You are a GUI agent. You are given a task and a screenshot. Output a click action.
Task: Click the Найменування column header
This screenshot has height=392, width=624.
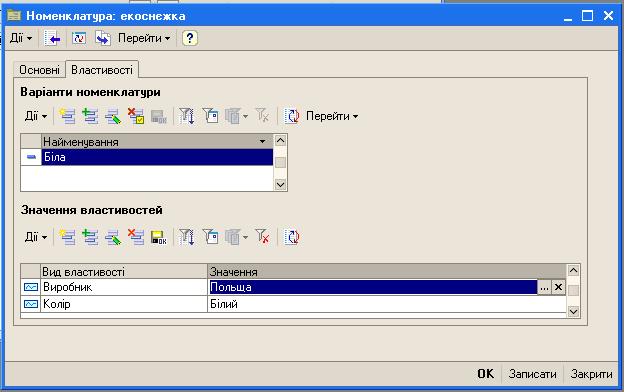[x=157, y=142]
